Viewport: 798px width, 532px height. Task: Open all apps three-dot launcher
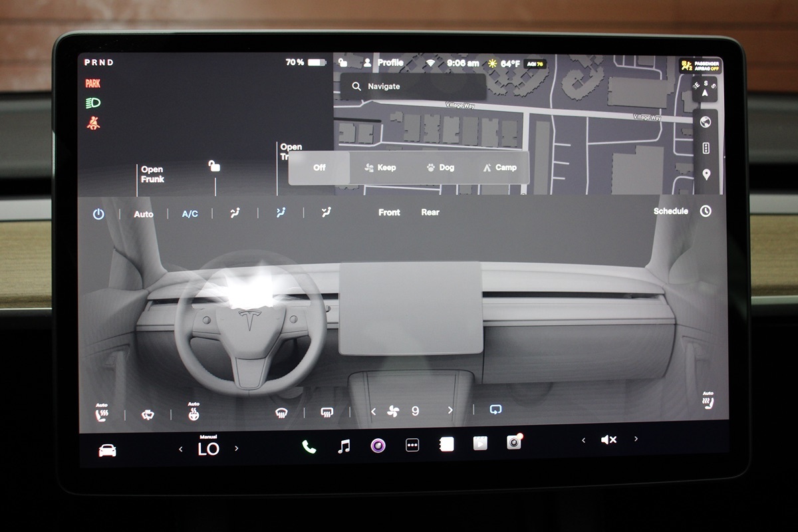point(412,446)
